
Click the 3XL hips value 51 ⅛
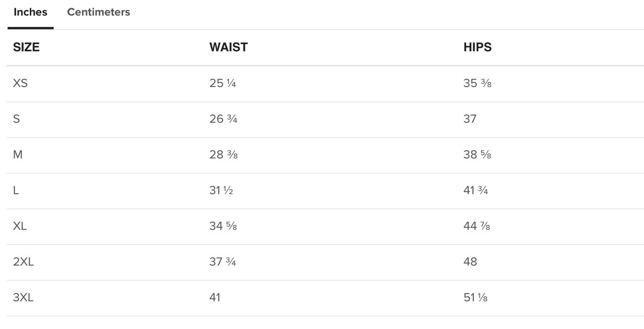click(475, 298)
